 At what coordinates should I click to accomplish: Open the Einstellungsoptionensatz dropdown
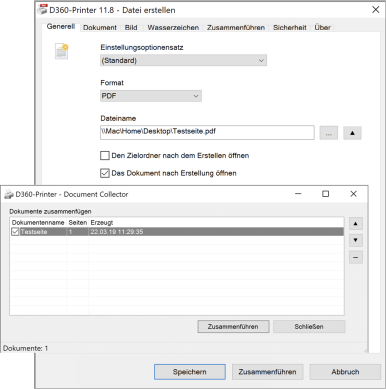click(183, 60)
